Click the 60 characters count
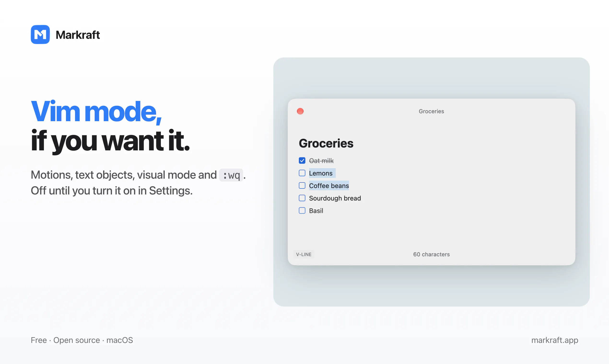 (x=432, y=254)
